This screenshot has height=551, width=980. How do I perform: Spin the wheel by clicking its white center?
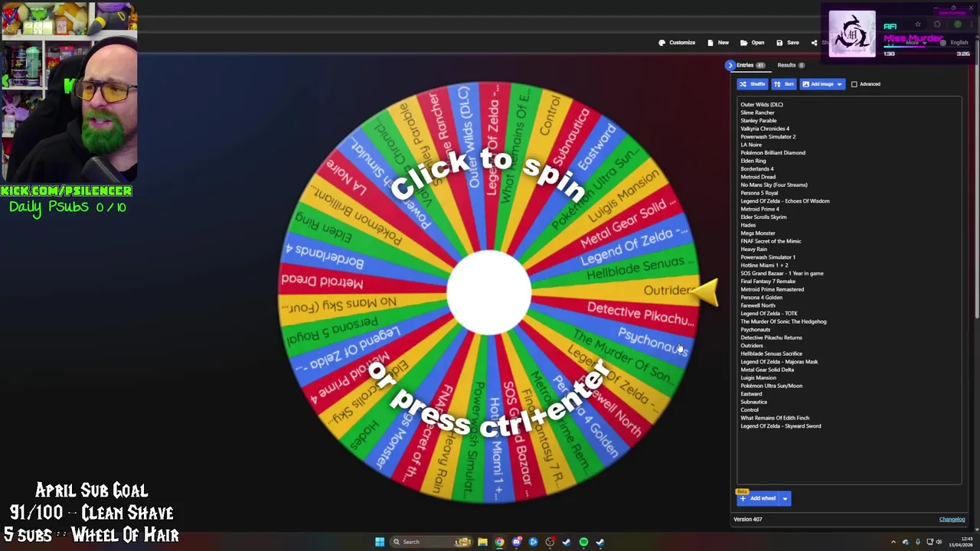488,292
